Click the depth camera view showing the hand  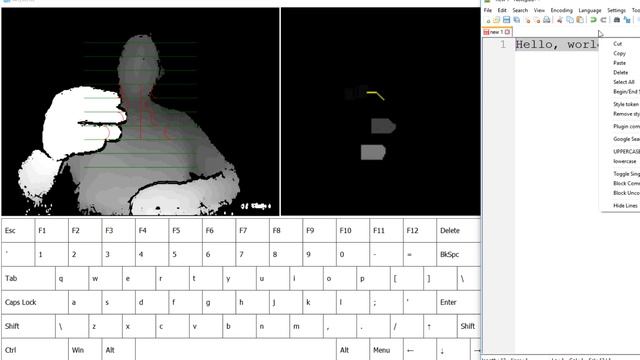140,111
